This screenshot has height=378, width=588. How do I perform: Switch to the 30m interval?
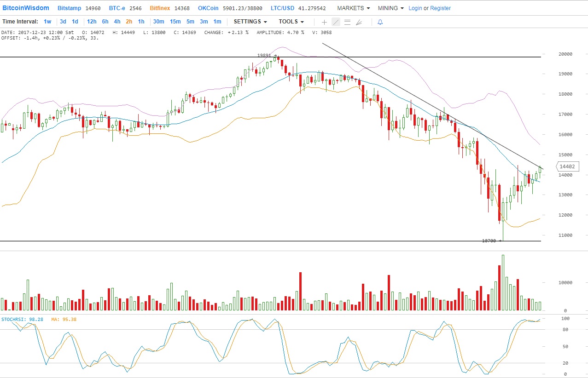pos(159,22)
